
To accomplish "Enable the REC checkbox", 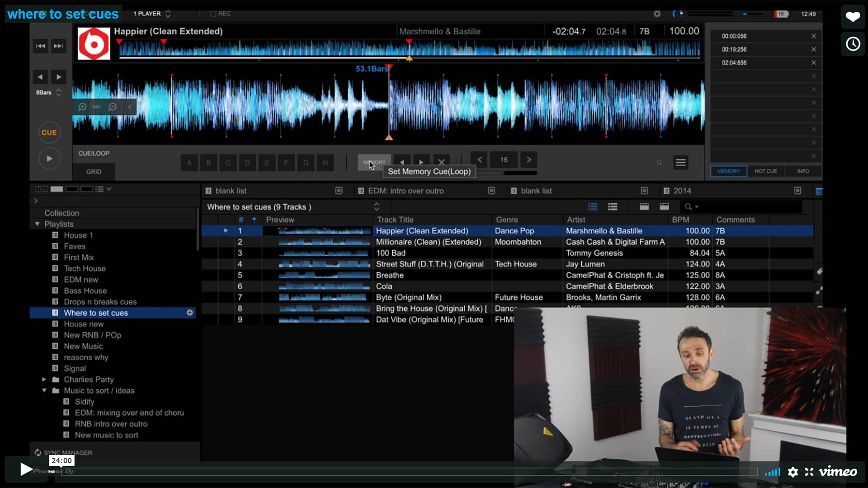I will point(213,14).
